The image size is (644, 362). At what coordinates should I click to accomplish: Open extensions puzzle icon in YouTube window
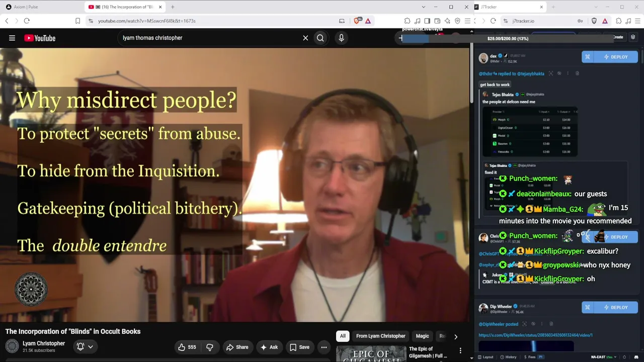tap(407, 21)
